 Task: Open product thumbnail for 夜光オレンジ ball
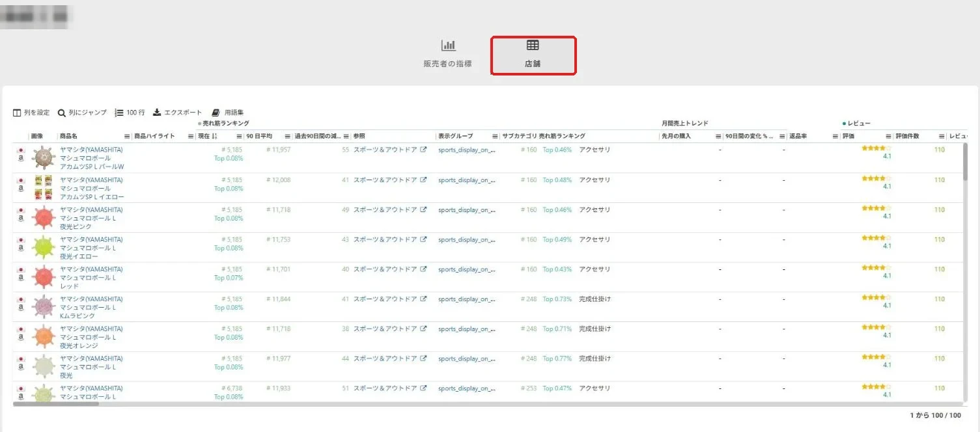tap(43, 336)
